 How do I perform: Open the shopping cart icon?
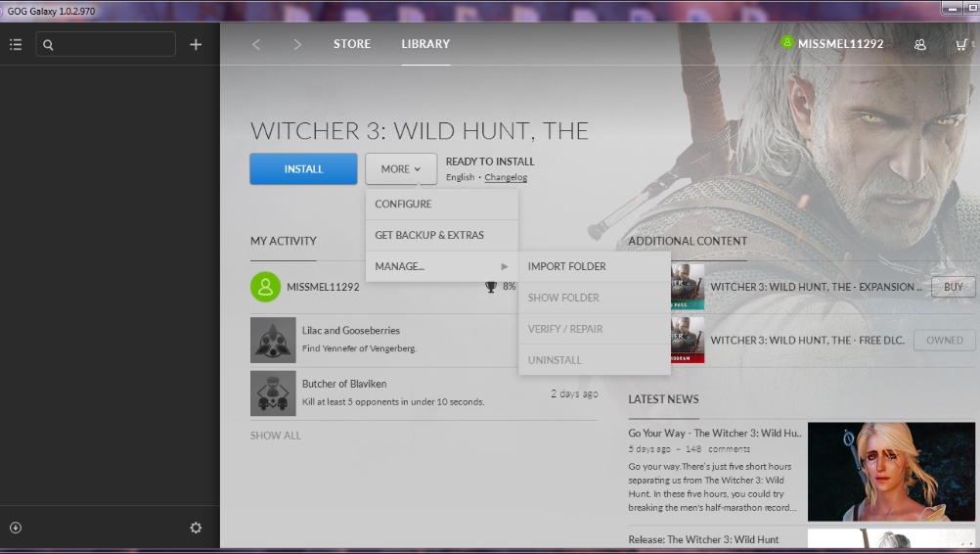[961, 44]
